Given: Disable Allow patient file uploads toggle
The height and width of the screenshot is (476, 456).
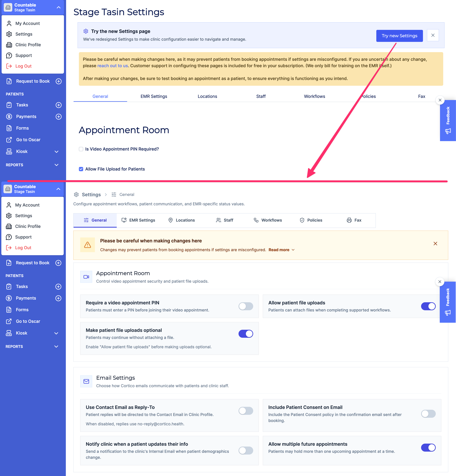Looking at the screenshot, I should tap(428, 306).
